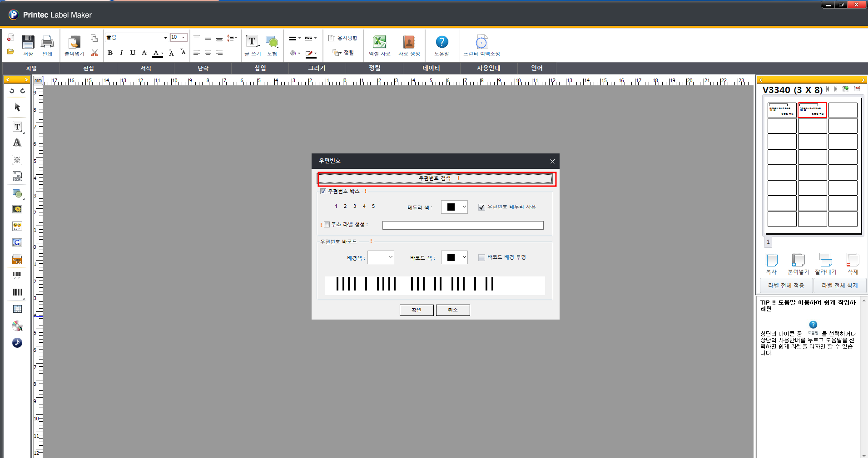Screen dimensions: 868x458
Task: Open the line spacing dropdown
Action: (x=232, y=38)
